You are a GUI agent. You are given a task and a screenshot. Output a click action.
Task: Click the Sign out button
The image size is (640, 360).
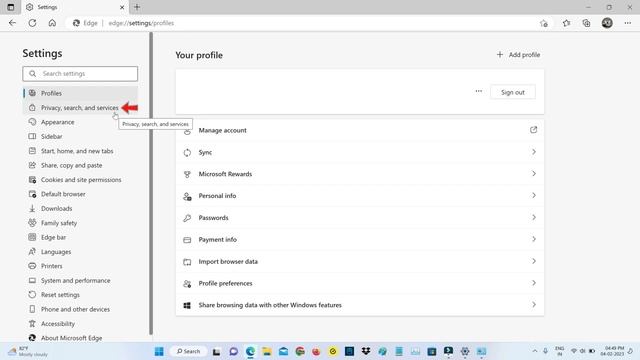[x=513, y=92]
